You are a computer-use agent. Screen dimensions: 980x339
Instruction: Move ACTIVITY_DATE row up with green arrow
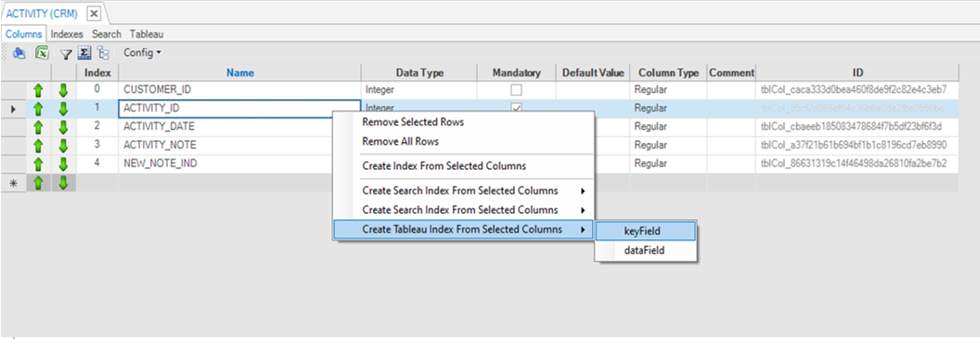click(38, 128)
